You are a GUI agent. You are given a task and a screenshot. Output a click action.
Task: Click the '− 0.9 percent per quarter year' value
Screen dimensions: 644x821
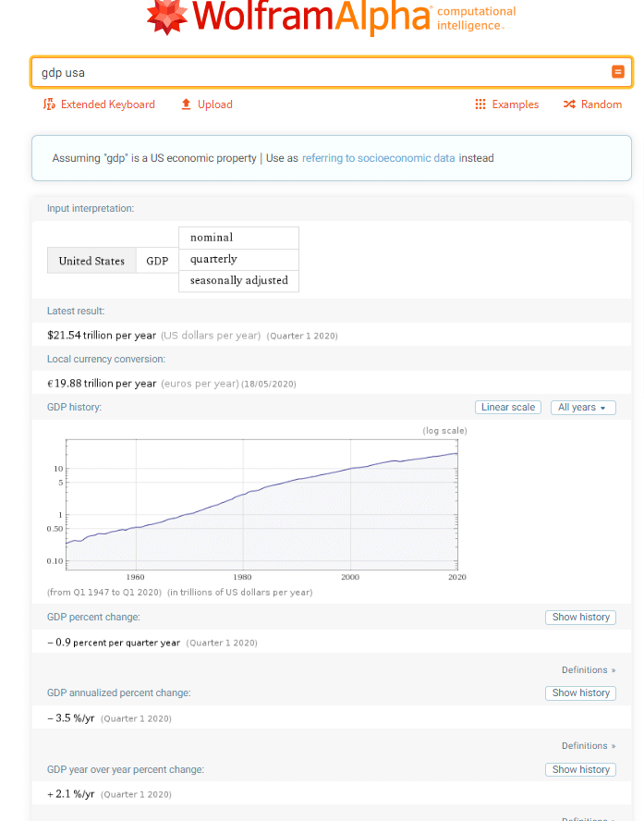(114, 643)
